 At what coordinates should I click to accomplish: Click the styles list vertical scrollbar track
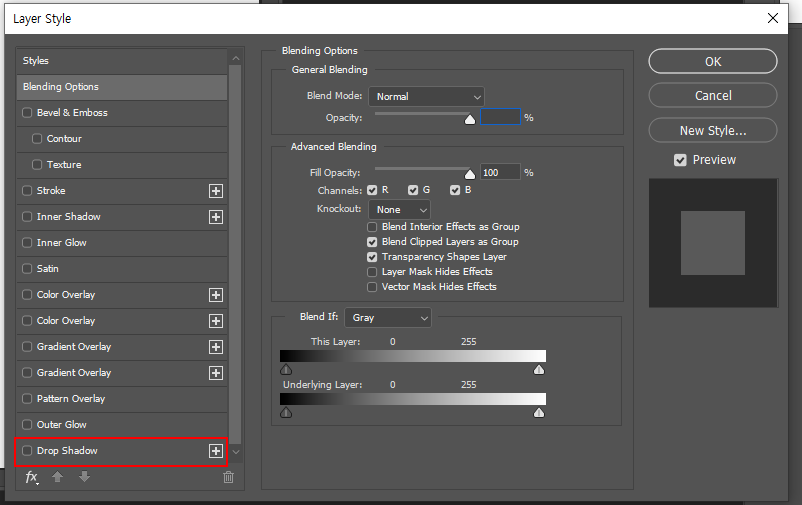click(235, 255)
